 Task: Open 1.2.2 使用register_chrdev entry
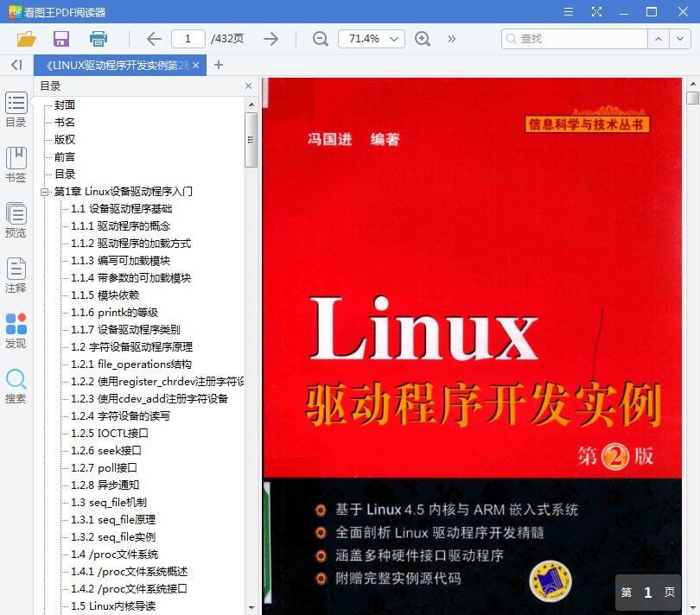(157, 382)
